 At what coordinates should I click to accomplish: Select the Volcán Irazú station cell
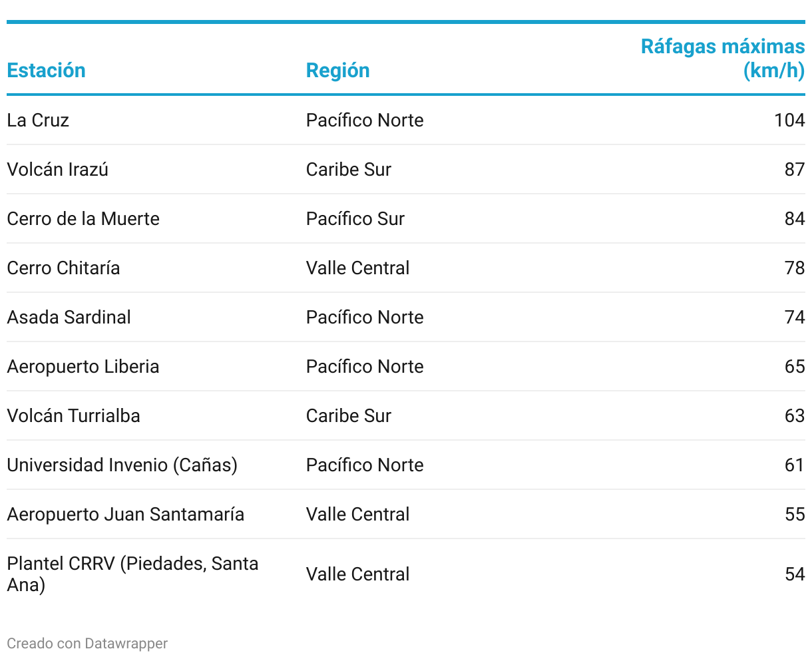pos(58,170)
